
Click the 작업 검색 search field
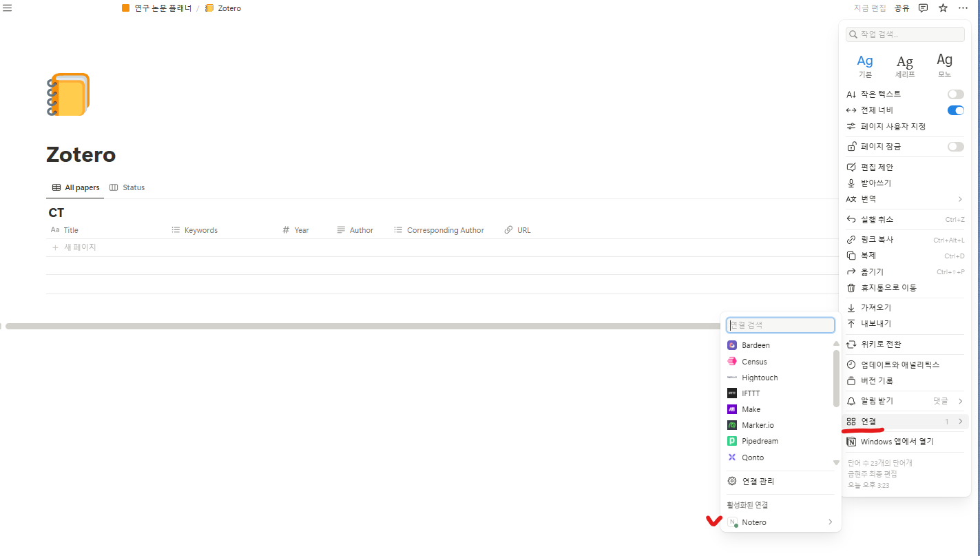pos(905,34)
